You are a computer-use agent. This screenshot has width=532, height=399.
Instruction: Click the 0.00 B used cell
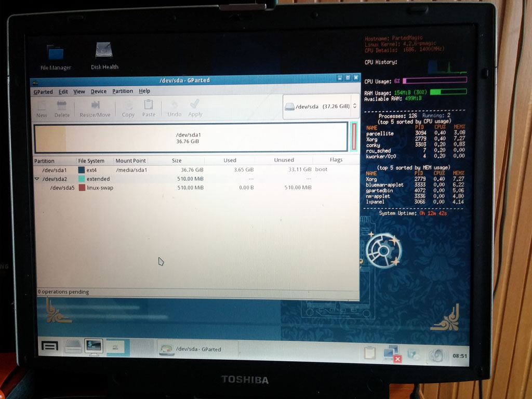coord(246,187)
